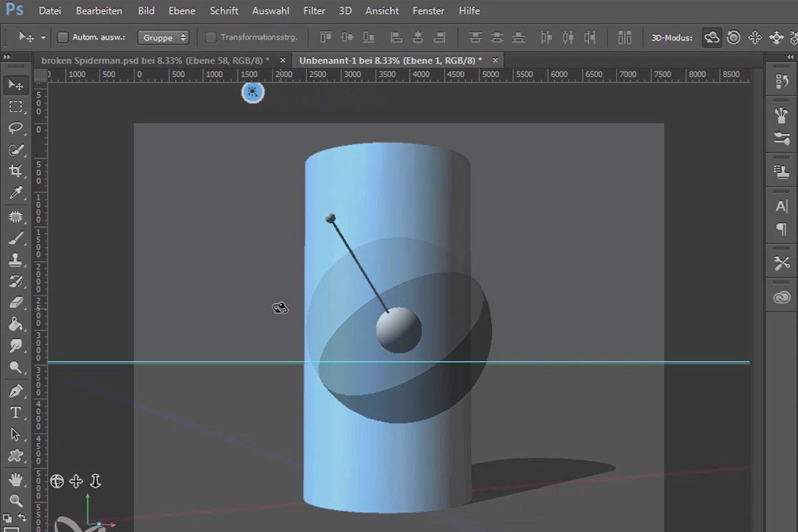
Task: Switch to broken Spiderman.psd tab
Action: tap(155, 60)
